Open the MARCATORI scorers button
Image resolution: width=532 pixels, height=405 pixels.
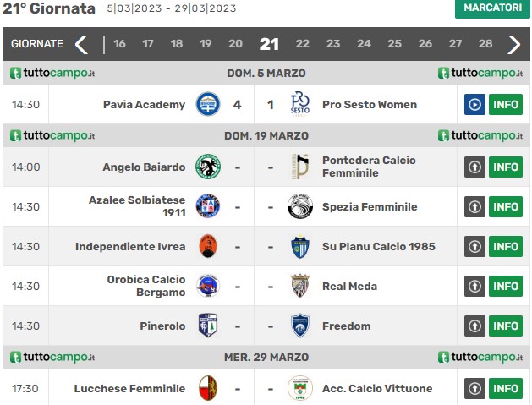tap(492, 8)
